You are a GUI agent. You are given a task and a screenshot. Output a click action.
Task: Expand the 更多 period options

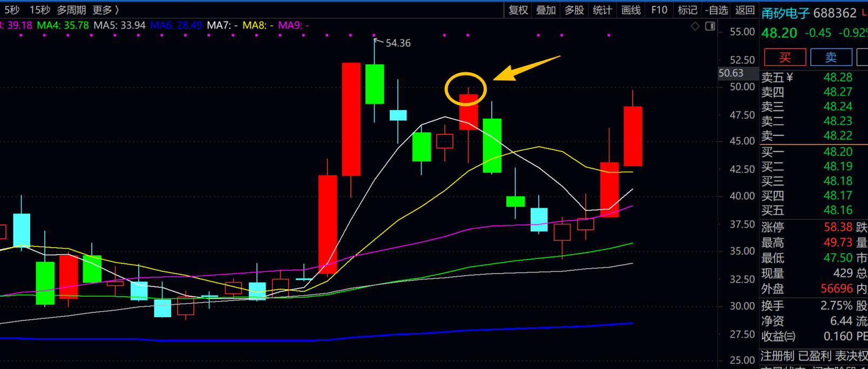(x=105, y=10)
